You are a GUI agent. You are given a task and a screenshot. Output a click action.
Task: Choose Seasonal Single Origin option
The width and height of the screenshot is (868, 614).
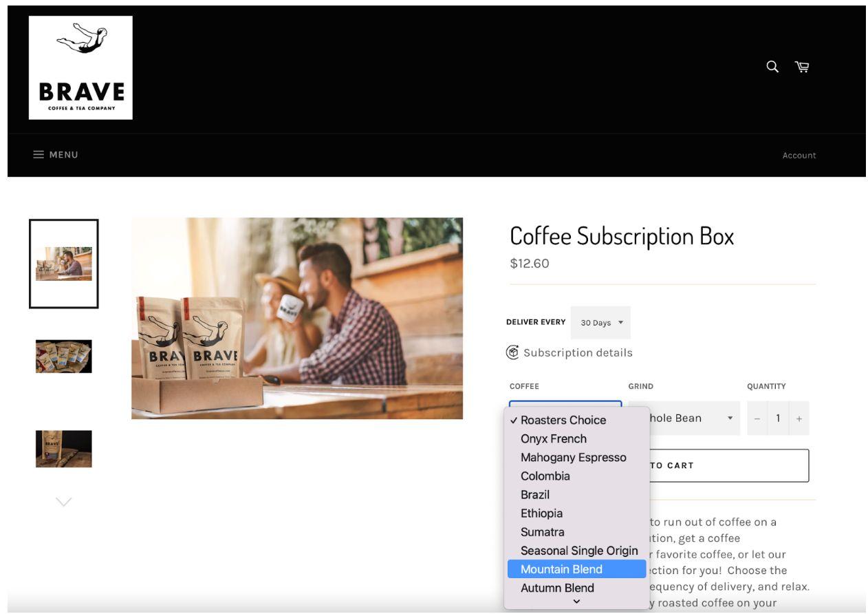576,551
